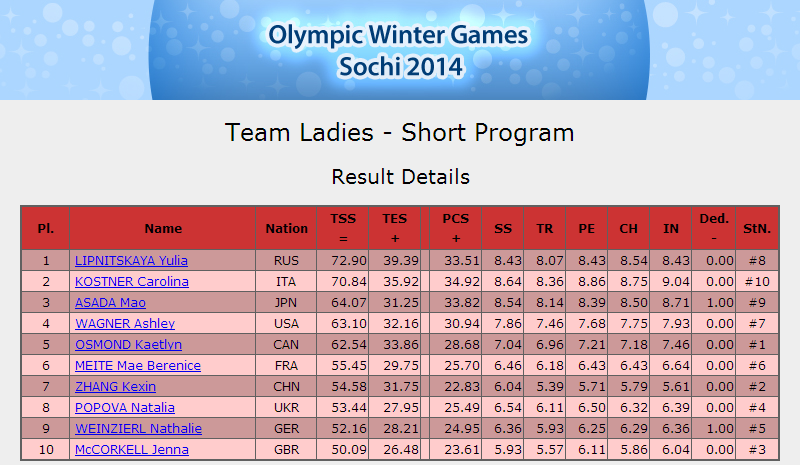Click the RUS nation cell
This screenshot has height=465, width=800.
pyautogui.click(x=286, y=261)
